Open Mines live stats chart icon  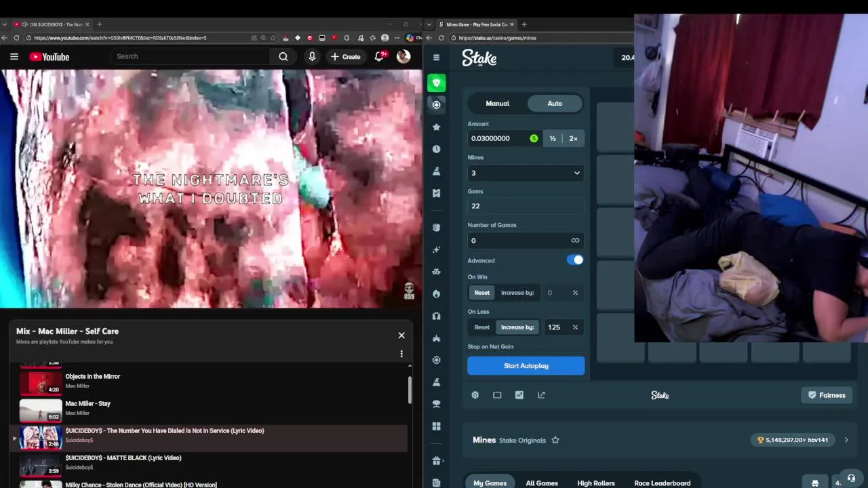[519, 395]
